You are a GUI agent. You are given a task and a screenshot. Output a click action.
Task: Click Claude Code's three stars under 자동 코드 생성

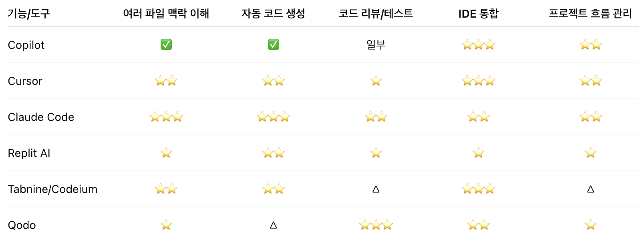pos(274,117)
